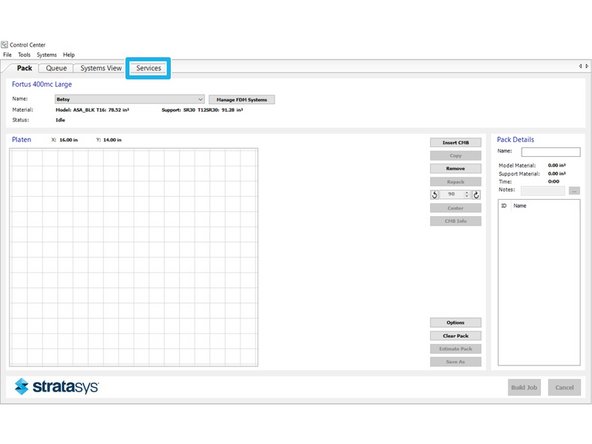Click the Center button
This screenshot has width=592, height=444.
tap(456, 208)
